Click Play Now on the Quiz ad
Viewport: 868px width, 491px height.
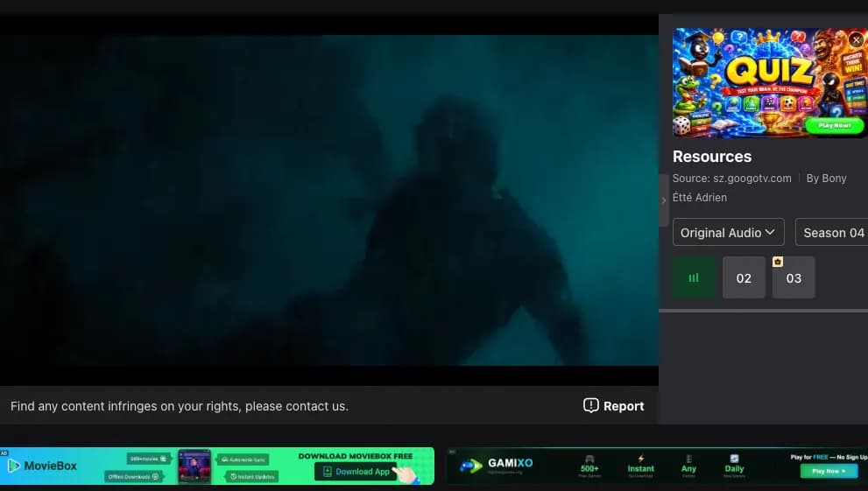(x=834, y=125)
